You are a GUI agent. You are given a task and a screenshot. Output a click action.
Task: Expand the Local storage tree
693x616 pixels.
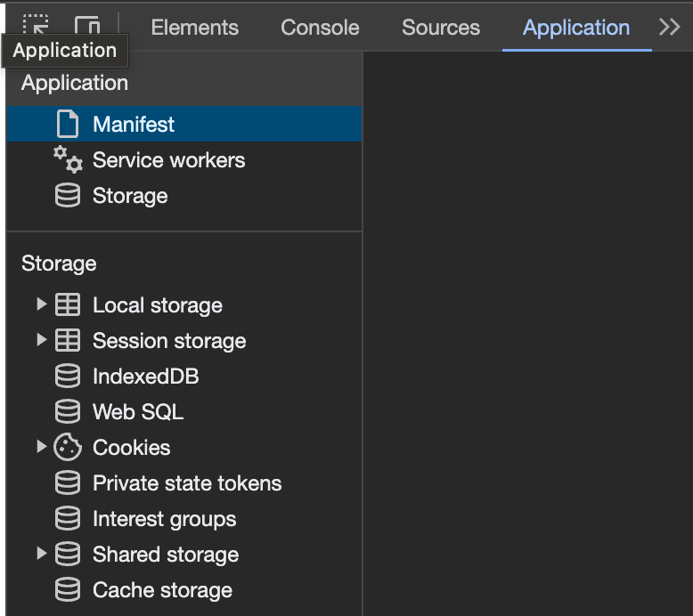click(41, 305)
